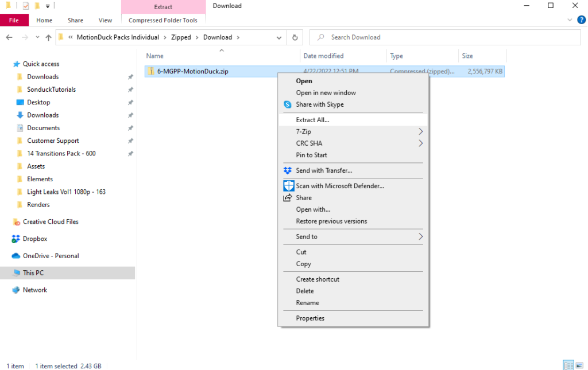Click the Microsoft Defender shield icon

point(288,186)
